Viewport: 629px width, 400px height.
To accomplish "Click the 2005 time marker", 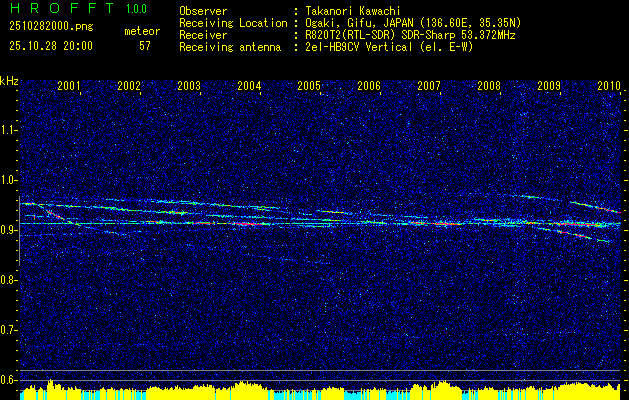I will click(x=309, y=85).
